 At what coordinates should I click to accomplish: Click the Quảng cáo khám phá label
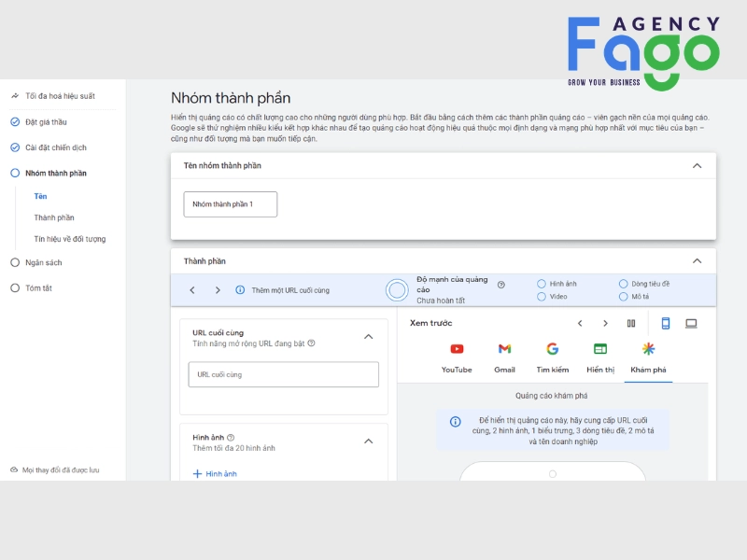point(551,396)
